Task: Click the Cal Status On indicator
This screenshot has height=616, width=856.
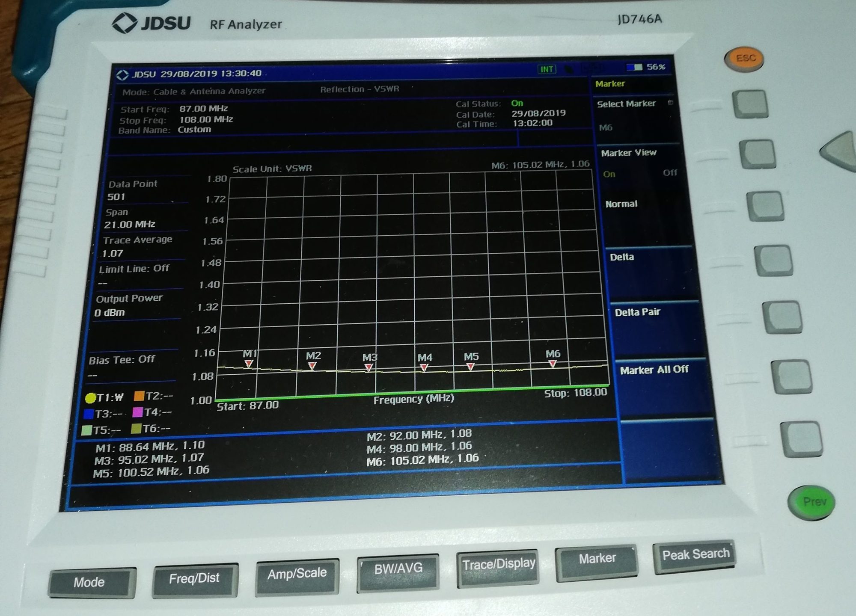Action: click(x=517, y=103)
